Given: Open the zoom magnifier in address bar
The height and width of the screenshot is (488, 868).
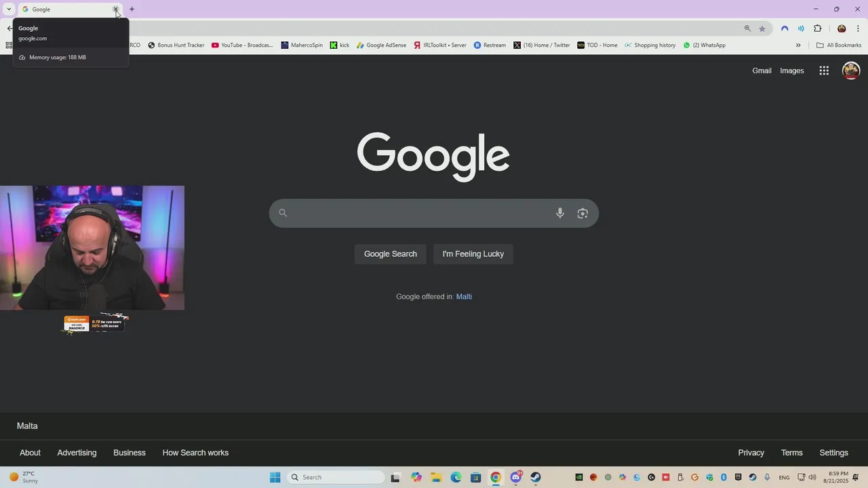Looking at the screenshot, I should click(x=747, y=28).
